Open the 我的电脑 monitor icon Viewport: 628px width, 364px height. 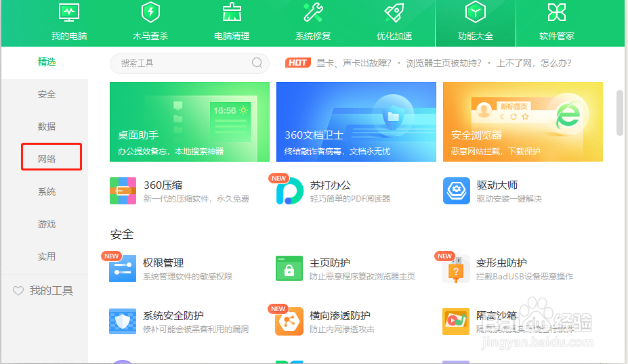point(69,12)
